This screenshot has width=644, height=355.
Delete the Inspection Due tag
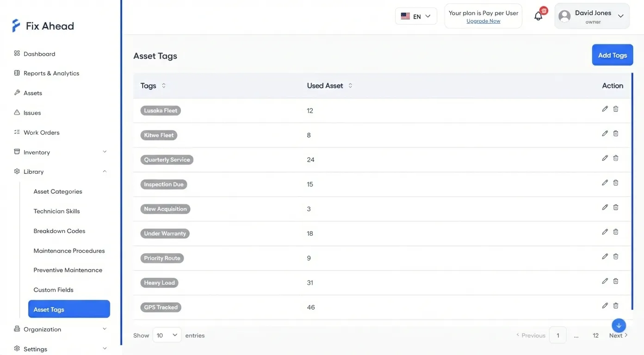[x=616, y=183]
